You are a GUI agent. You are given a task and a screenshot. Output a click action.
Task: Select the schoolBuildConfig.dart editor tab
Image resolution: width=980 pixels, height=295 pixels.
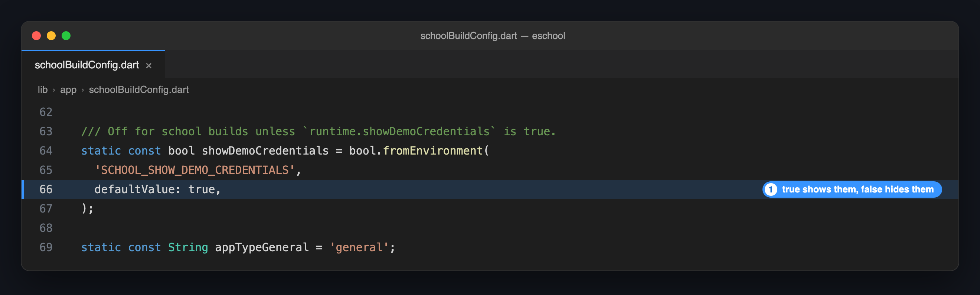93,65
